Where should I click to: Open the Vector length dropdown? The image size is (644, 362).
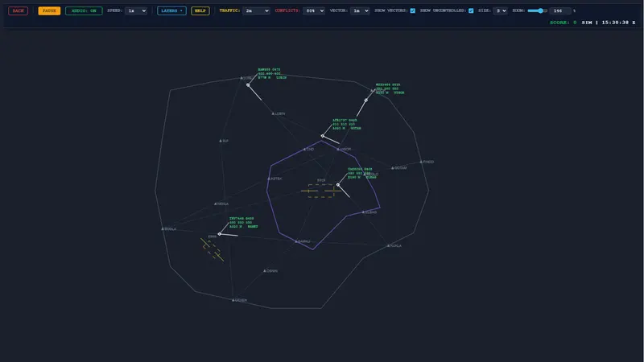[x=360, y=10]
